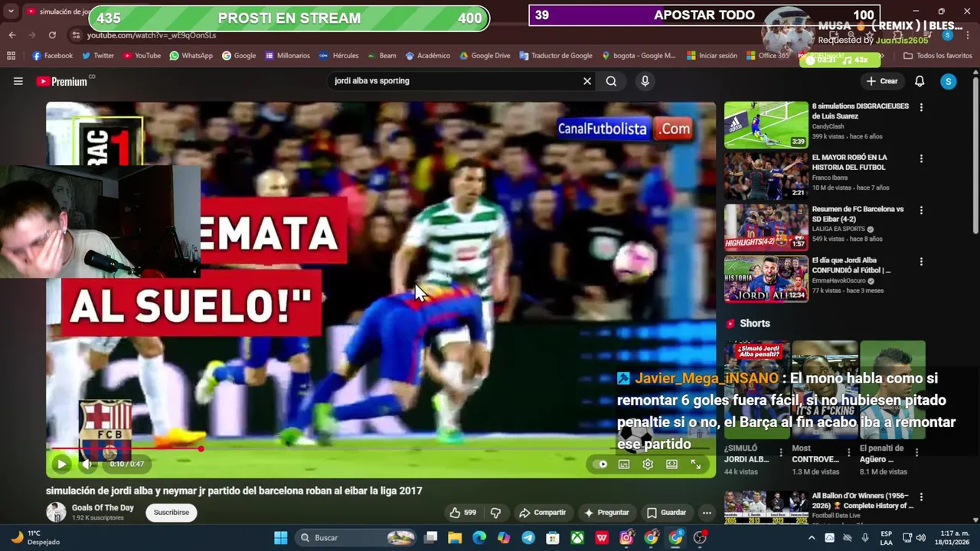The height and width of the screenshot is (551, 980).
Task: Click the magnifier search button
Action: tap(611, 81)
